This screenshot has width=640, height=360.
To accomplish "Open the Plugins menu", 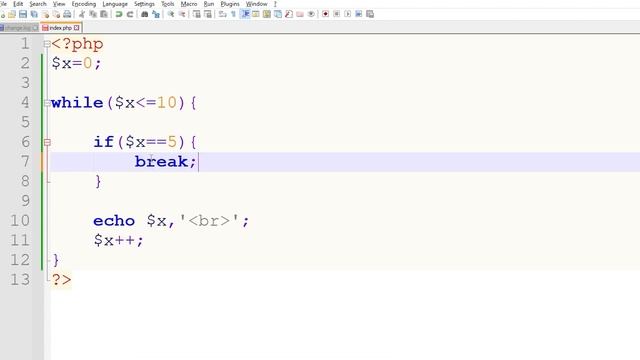I will pos(230,4).
